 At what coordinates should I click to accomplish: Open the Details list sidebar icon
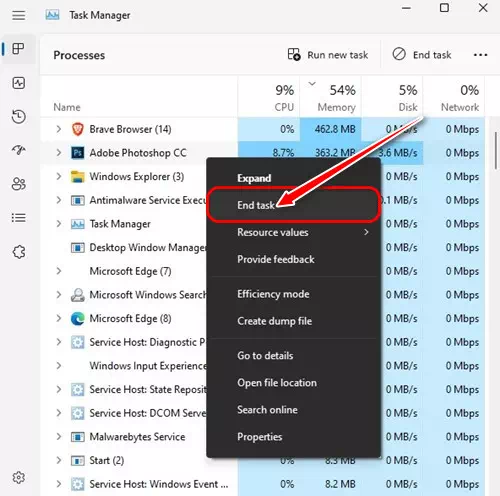(x=19, y=218)
